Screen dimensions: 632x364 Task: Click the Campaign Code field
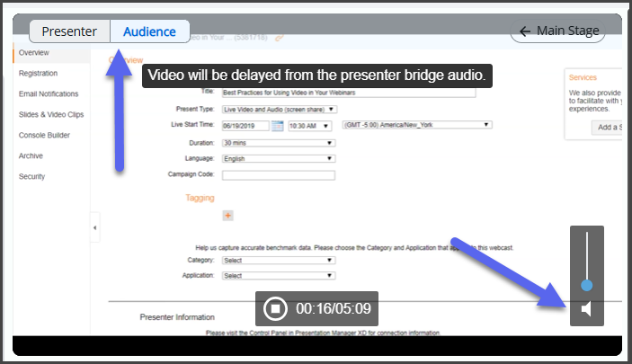pos(279,175)
